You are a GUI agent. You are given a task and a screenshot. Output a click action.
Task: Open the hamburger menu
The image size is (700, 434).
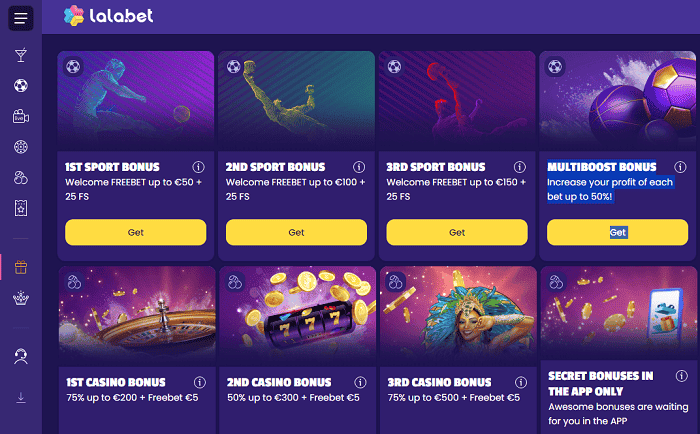(21, 18)
